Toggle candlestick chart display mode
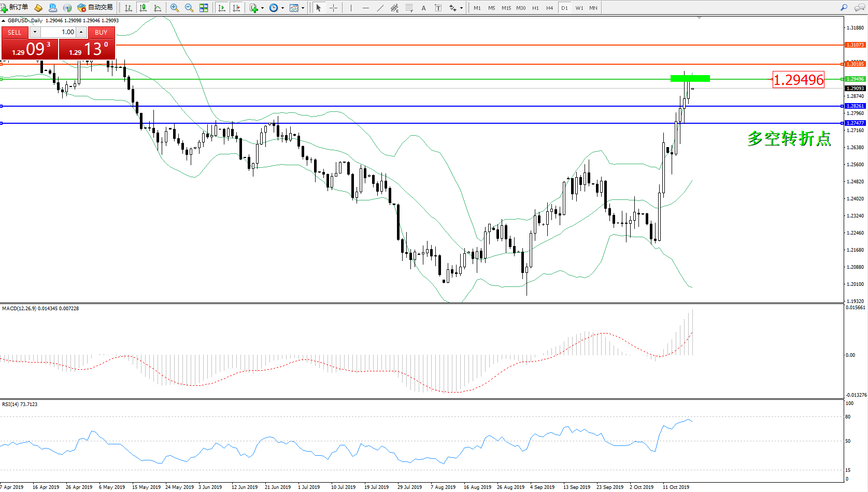This screenshot has height=492, width=868. coord(143,8)
